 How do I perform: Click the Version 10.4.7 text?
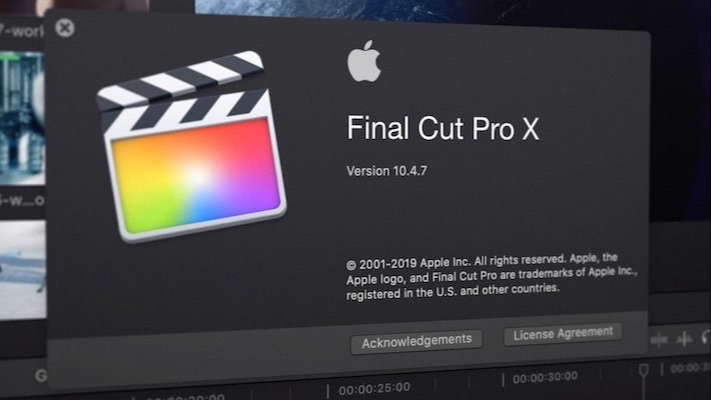(x=387, y=171)
